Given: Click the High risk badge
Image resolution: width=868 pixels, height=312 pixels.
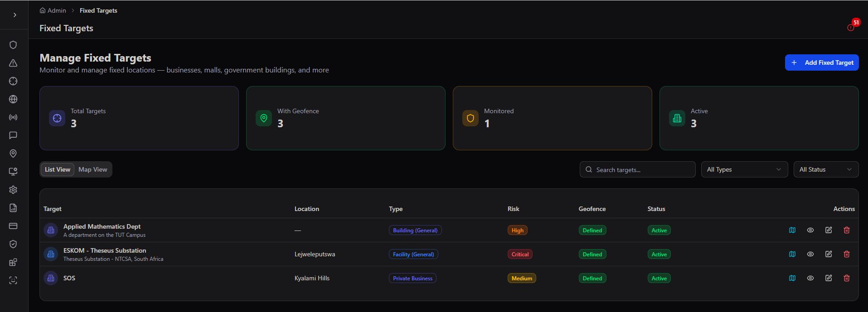Looking at the screenshot, I should coord(518,230).
